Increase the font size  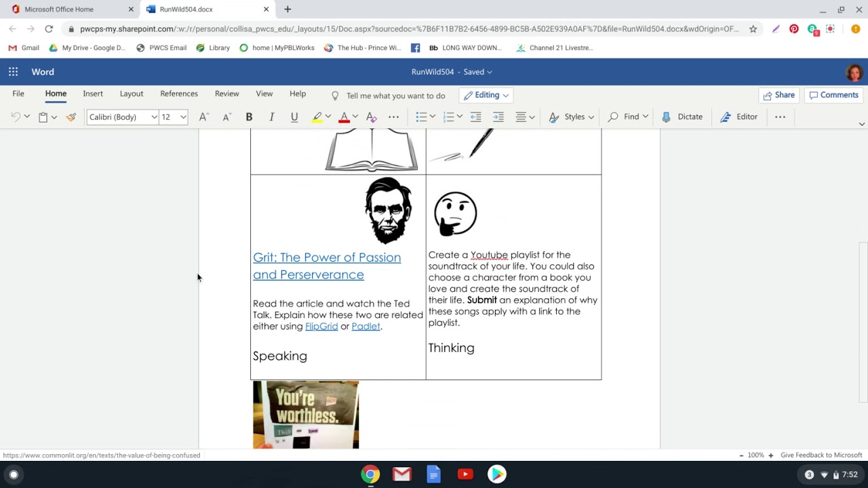point(203,117)
